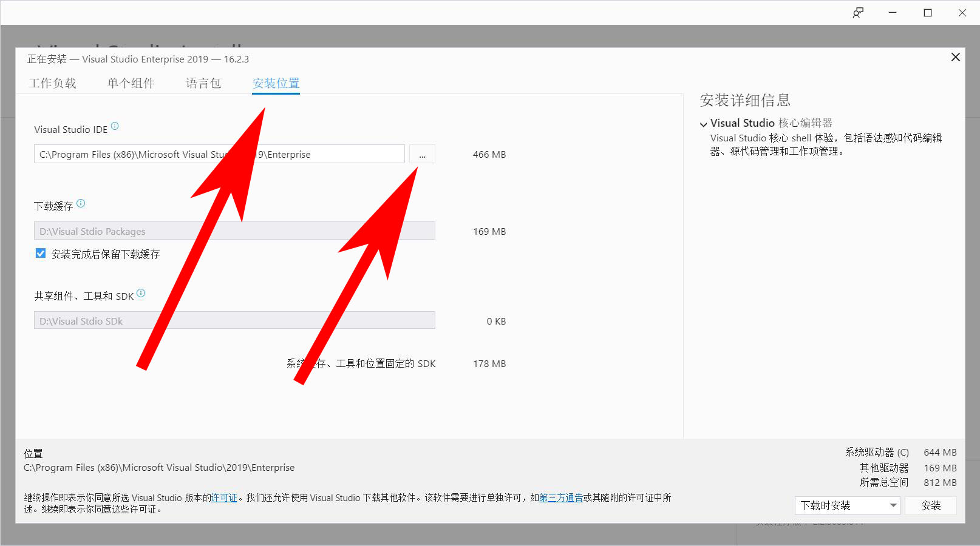Image resolution: width=980 pixels, height=546 pixels.
Task: Click the 系统驱动器 (C) label
Action: coord(877,452)
